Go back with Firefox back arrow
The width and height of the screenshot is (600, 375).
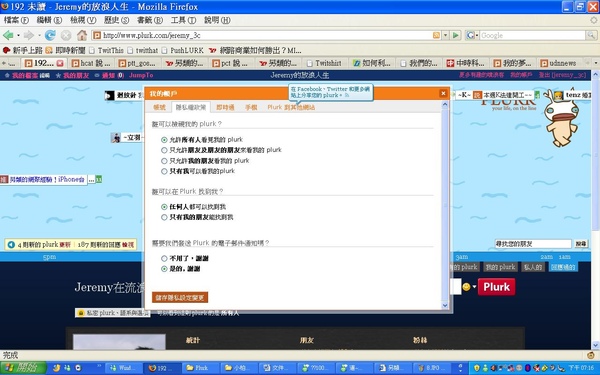click(8, 36)
